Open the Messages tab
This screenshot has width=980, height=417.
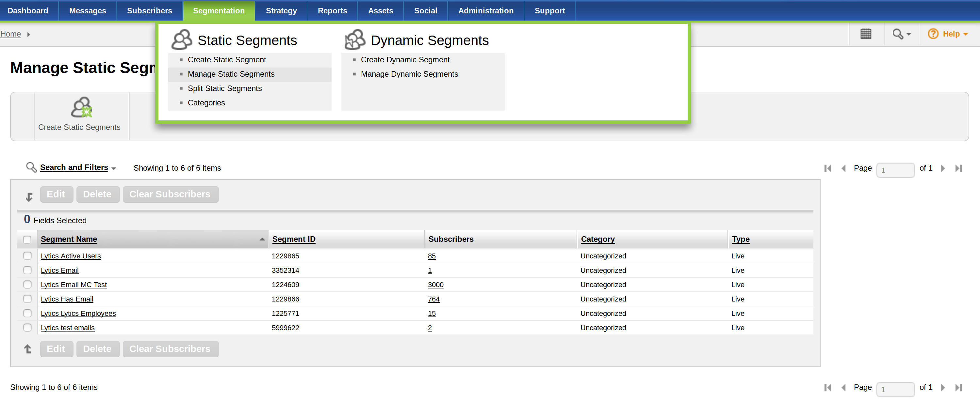[x=88, y=11]
